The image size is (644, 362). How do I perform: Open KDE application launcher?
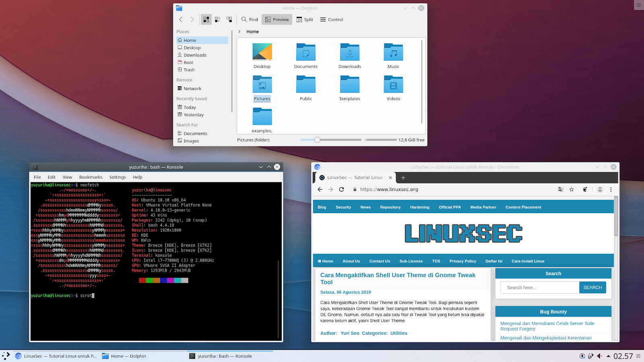coord(6,356)
